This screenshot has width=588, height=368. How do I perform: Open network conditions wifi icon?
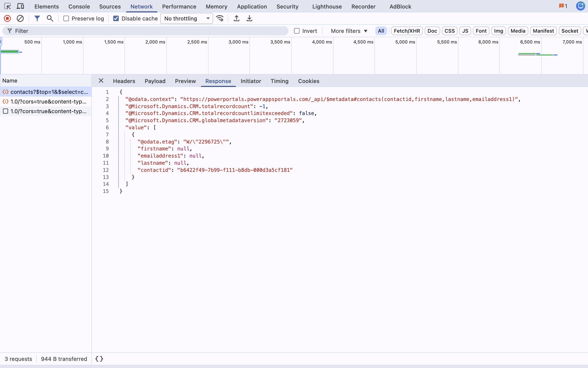220,18
